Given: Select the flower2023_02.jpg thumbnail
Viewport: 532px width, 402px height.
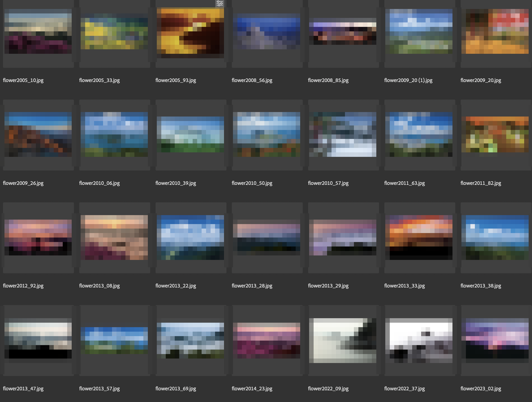Looking at the screenshot, I should tap(495, 338).
